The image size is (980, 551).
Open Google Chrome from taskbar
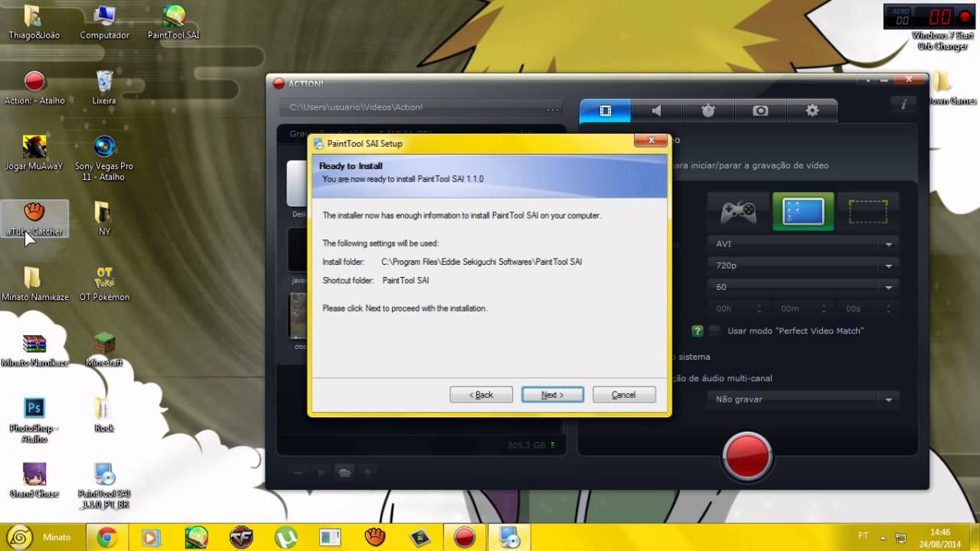pyautogui.click(x=106, y=537)
